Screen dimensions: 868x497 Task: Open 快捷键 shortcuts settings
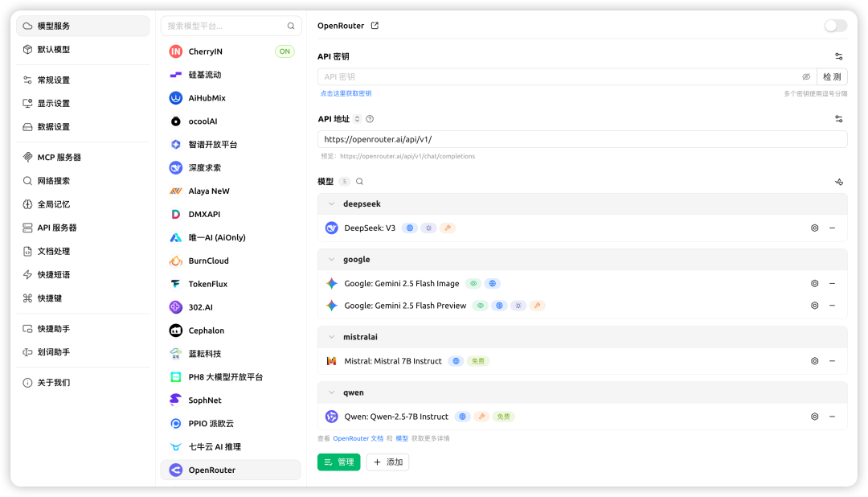coord(83,298)
